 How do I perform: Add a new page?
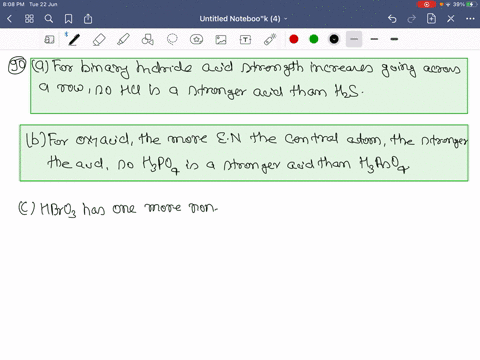[x=431, y=19]
